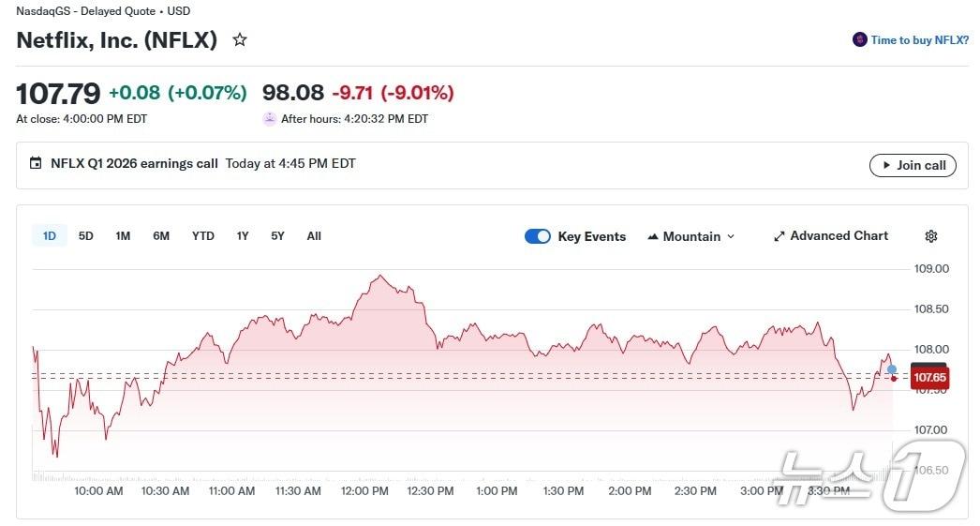Open the Time to buy NFLX? link

[x=919, y=40]
